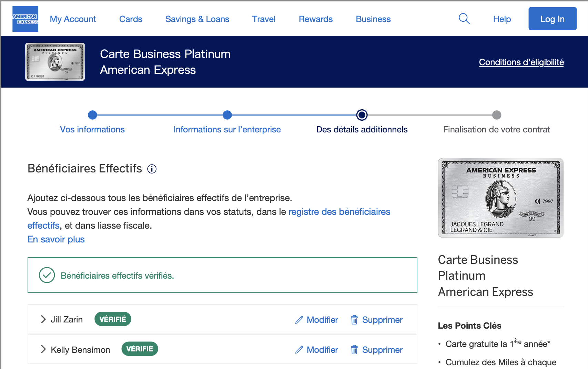Go to Vos informations step marker

click(x=92, y=115)
